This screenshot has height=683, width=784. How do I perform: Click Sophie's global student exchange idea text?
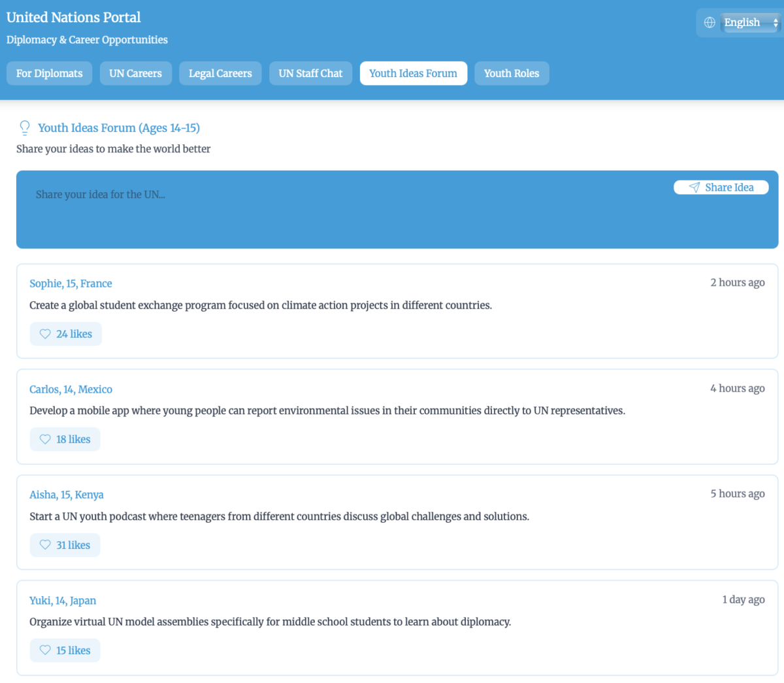pyautogui.click(x=261, y=305)
